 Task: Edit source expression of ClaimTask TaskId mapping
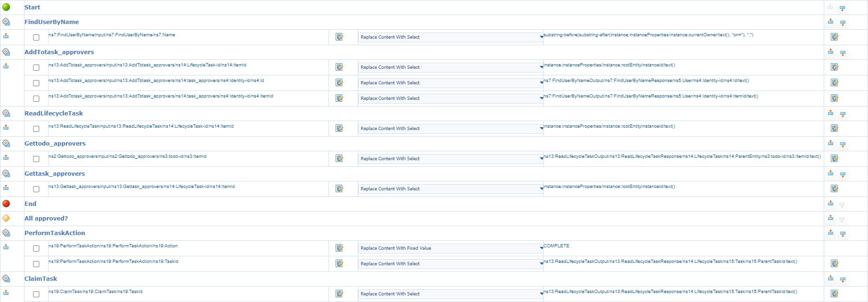tap(834, 294)
